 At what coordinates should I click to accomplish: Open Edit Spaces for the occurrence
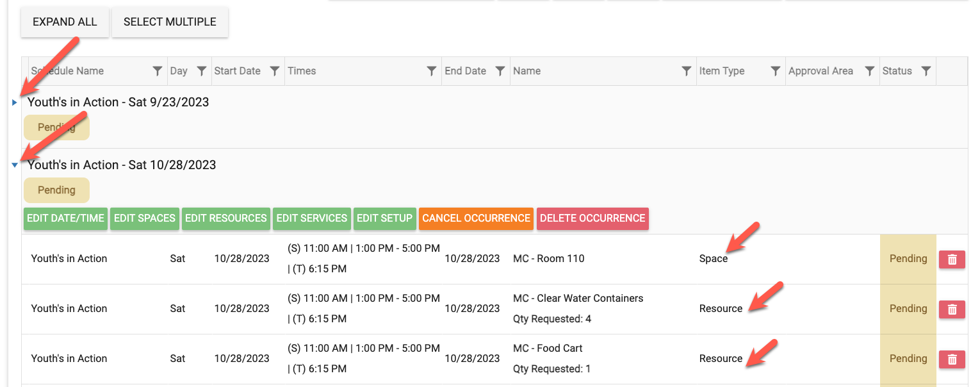(x=145, y=218)
